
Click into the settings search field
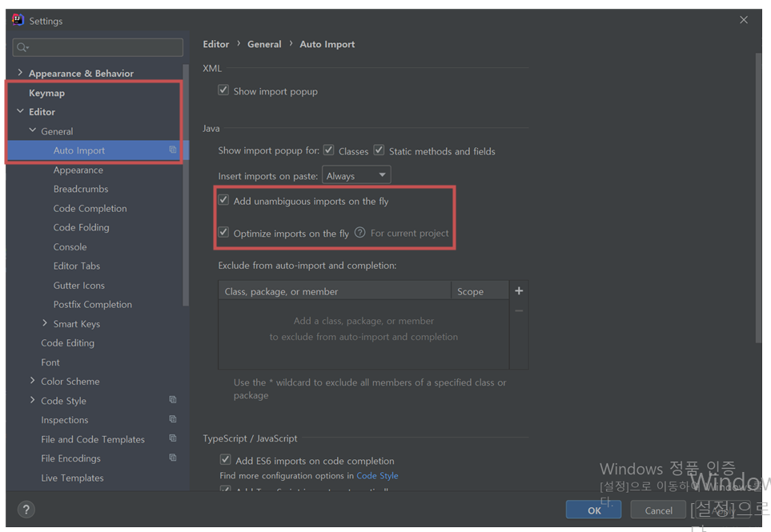[98, 47]
